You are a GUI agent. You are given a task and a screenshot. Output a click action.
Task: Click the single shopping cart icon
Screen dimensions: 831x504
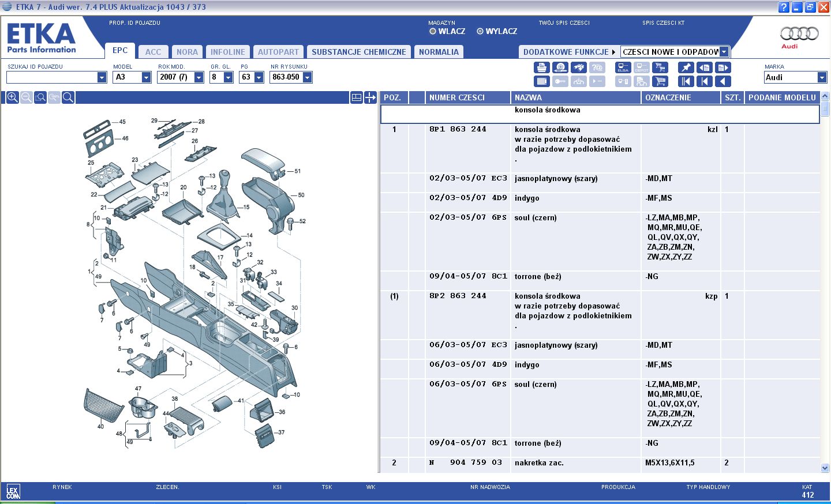660,81
